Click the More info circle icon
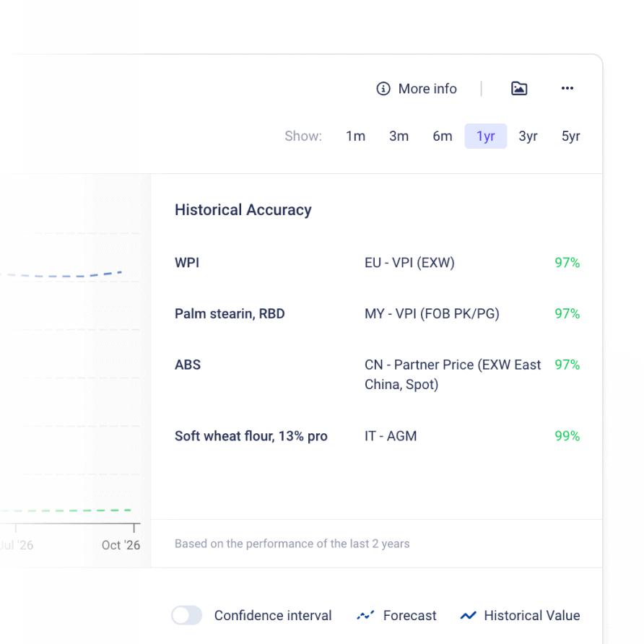The width and height of the screenshot is (644, 644). [x=383, y=89]
